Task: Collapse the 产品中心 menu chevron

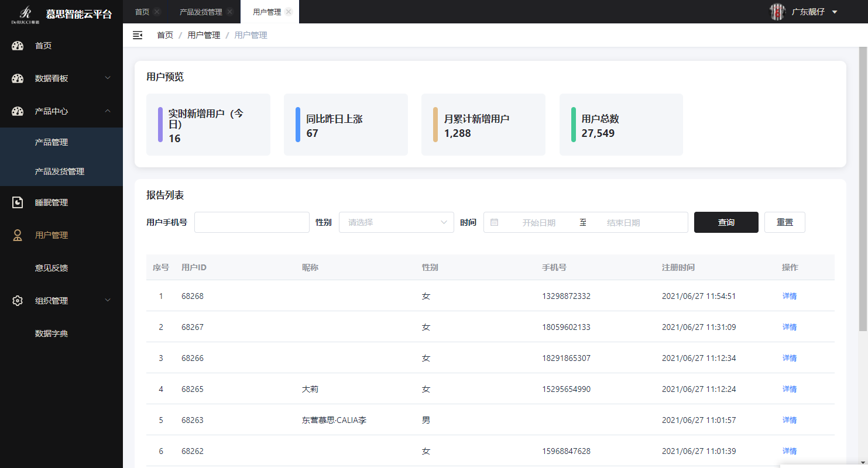Action: point(108,111)
